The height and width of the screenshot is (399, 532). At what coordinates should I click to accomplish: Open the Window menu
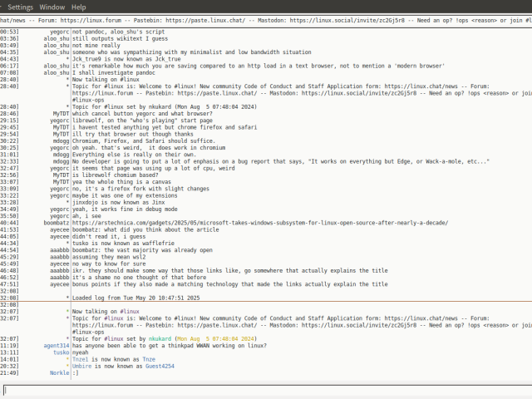click(x=52, y=7)
